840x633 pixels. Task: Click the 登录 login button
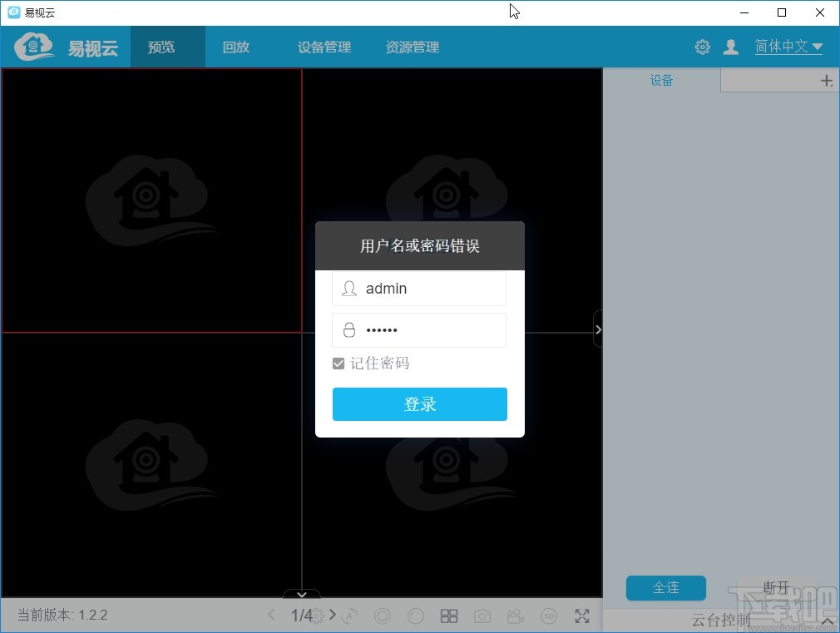pyautogui.click(x=419, y=404)
